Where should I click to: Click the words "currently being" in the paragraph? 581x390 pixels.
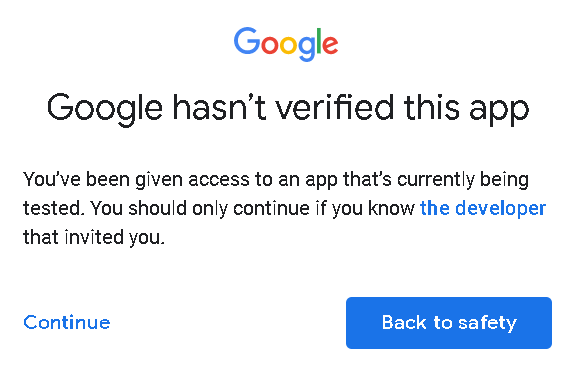pos(463,180)
